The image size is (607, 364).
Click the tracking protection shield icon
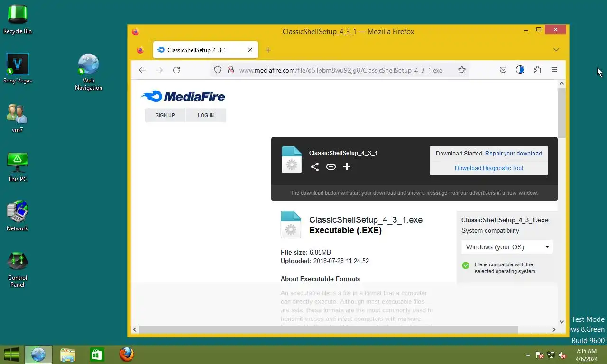218,70
